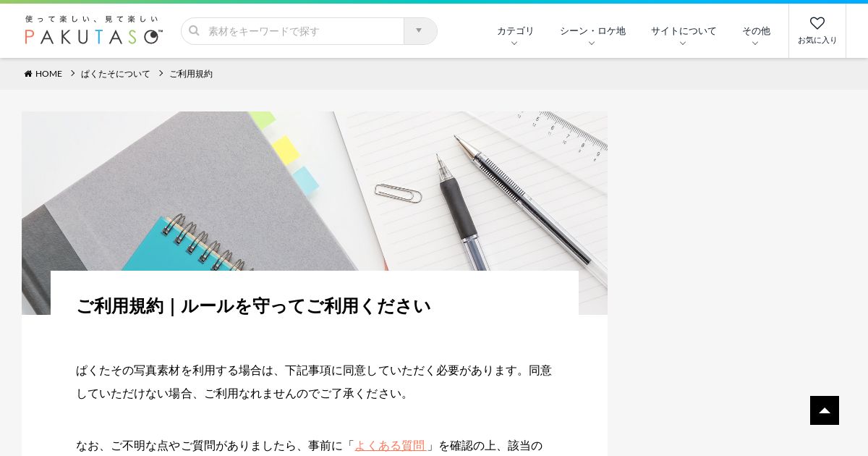Open ぱくたそについて breadcrumb link
This screenshot has width=868, height=456.
[116, 74]
